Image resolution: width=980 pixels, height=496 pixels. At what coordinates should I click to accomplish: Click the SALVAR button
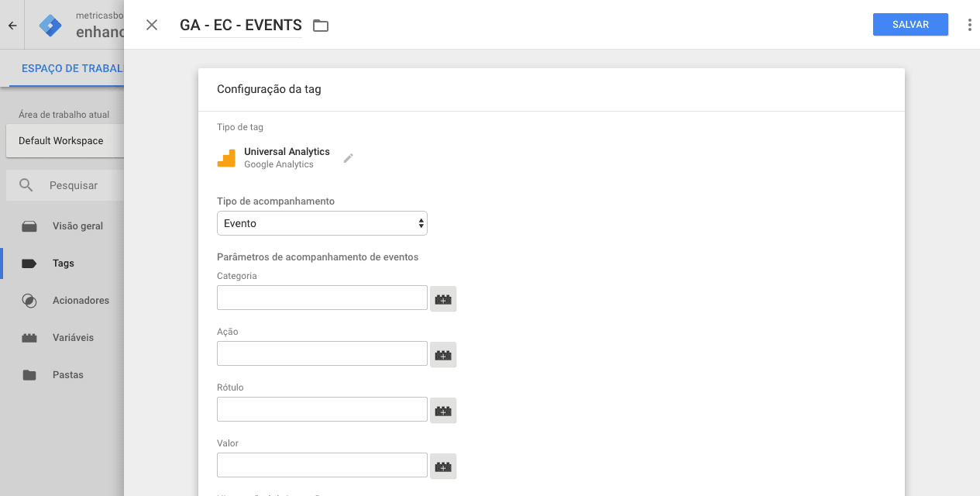pos(910,24)
